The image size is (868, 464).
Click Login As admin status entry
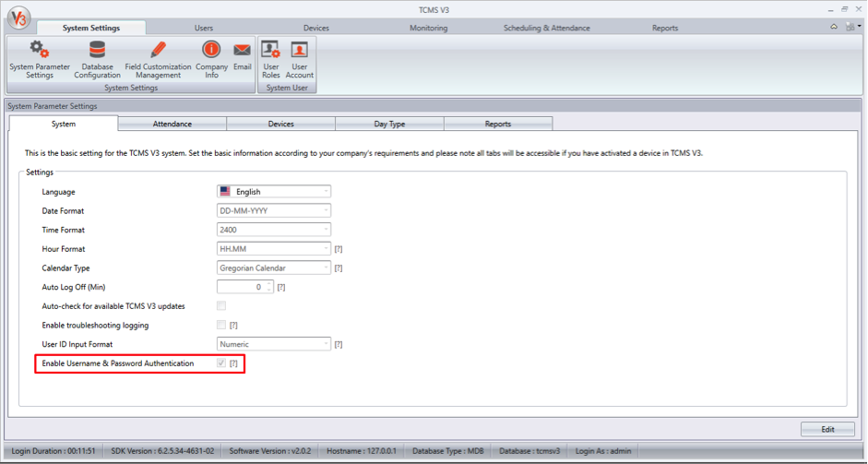[603, 451]
